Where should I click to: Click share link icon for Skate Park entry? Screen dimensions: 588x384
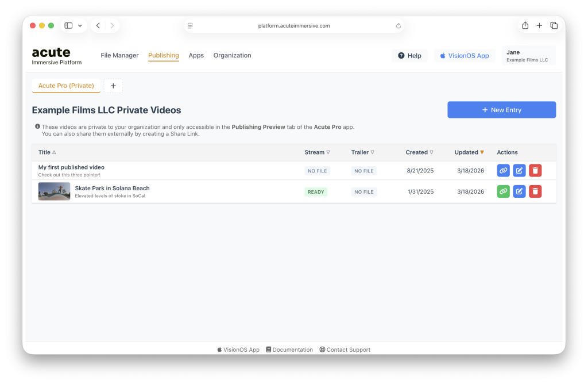click(x=503, y=191)
